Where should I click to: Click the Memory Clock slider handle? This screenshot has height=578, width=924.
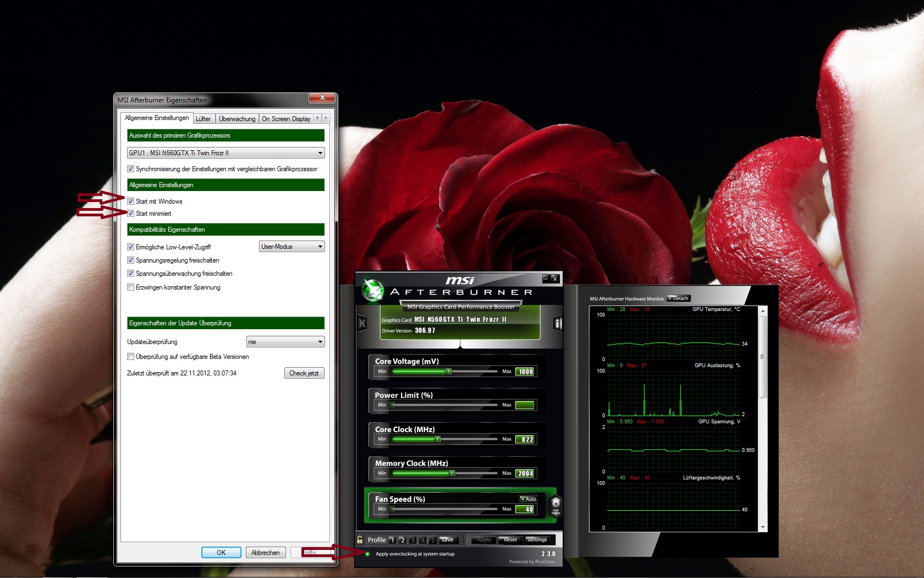click(x=452, y=473)
